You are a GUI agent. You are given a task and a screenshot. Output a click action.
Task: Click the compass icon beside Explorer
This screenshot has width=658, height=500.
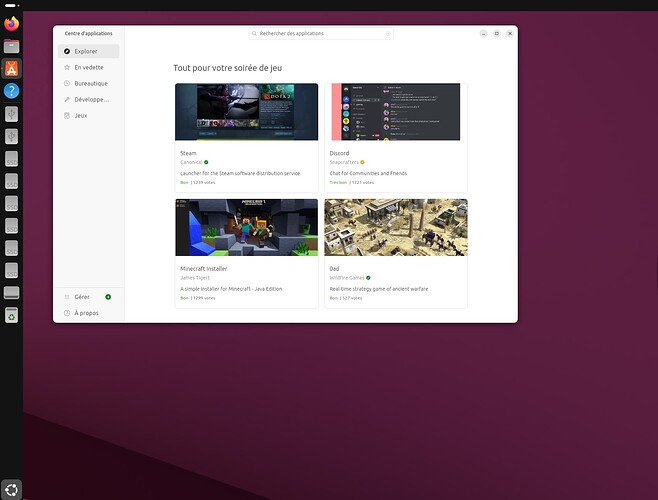coord(67,51)
